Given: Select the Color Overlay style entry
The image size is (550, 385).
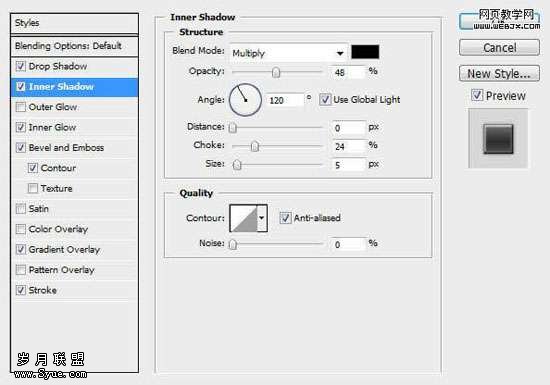Looking at the screenshot, I should tap(58, 229).
